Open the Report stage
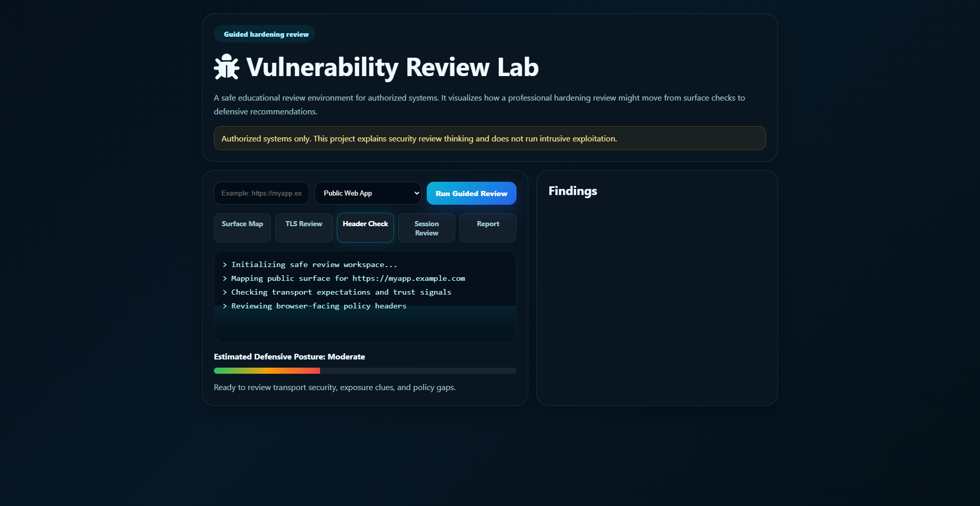Image resolution: width=980 pixels, height=506 pixels. coord(487,228)
